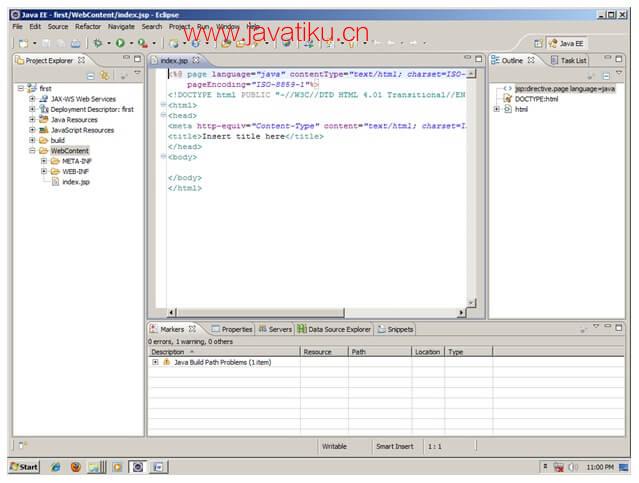
Task: Open the Edit menu
Action: [x=35, y=26]
